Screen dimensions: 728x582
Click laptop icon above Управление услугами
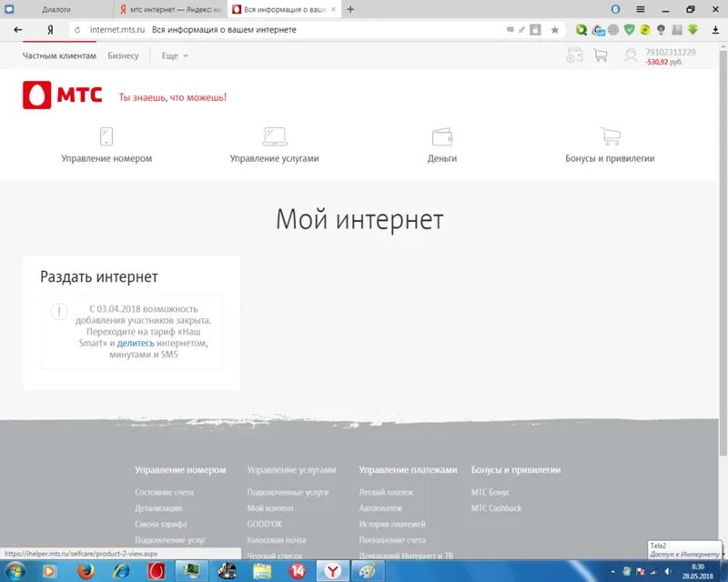(275, 136)
